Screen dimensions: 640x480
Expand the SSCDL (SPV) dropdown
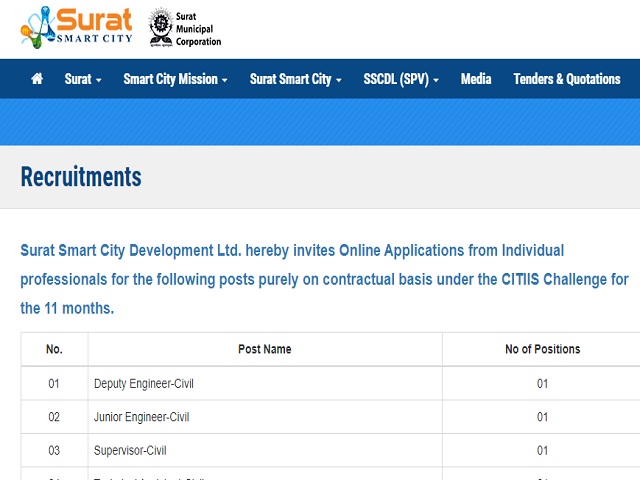[x=401, y=79]
